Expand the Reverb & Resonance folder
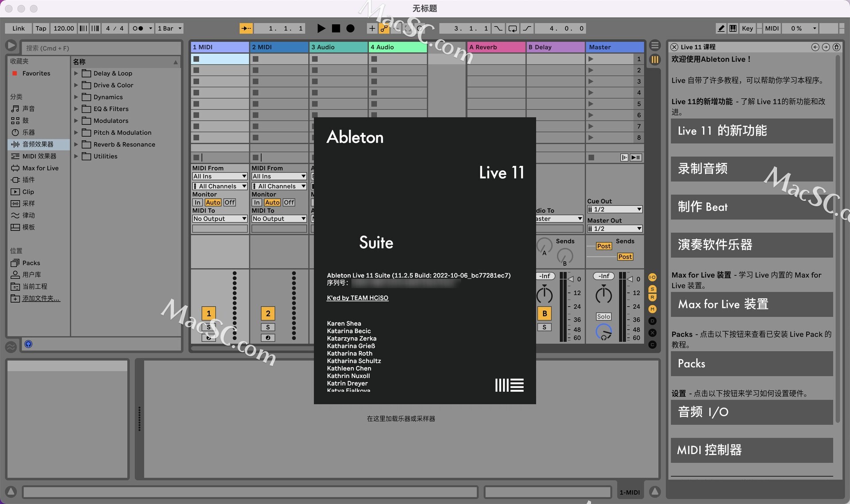This screenshot has height=504, width=850. [x=76, y=144]
